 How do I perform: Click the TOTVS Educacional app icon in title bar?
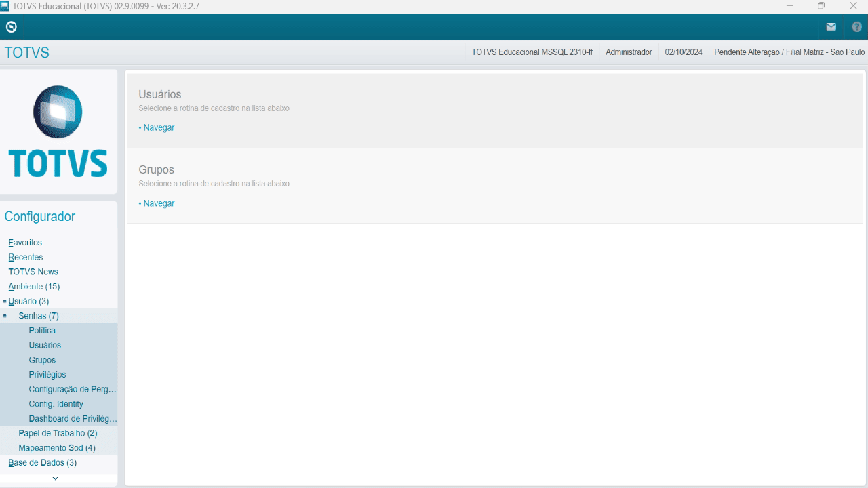(x=5, y=6)
